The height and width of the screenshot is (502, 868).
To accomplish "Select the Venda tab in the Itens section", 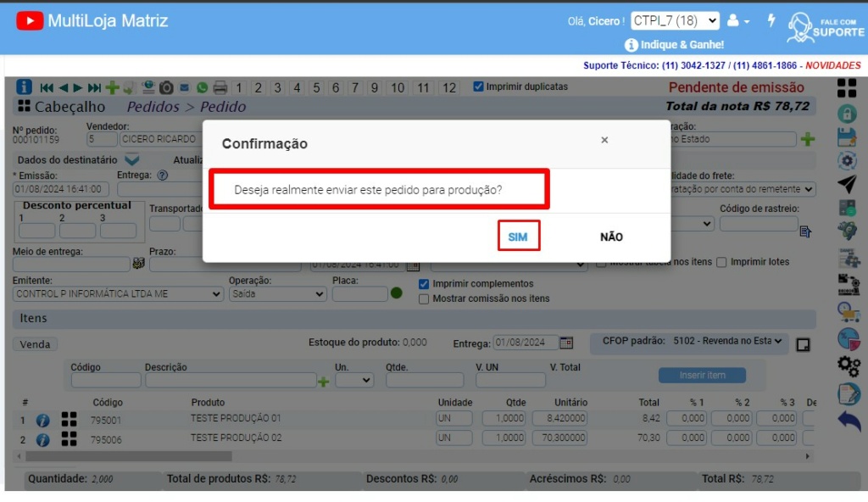I will point(34,344).
